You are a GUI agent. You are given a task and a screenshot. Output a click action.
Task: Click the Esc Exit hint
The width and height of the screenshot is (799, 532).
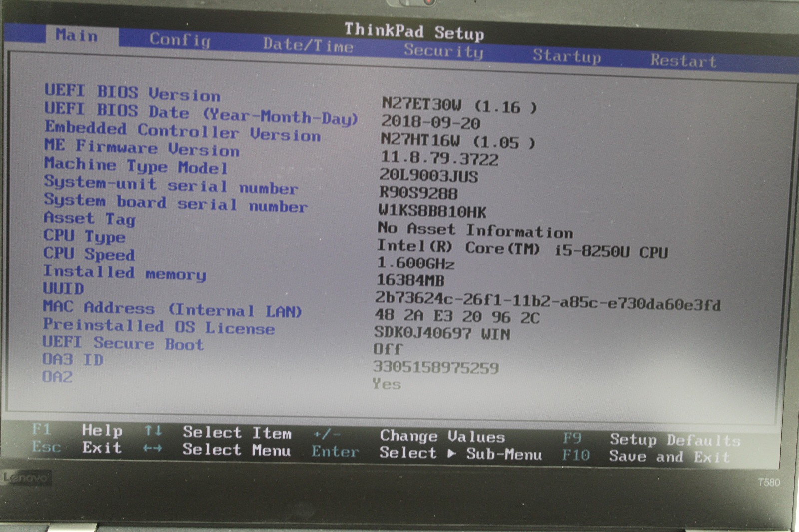pos(77,447)
